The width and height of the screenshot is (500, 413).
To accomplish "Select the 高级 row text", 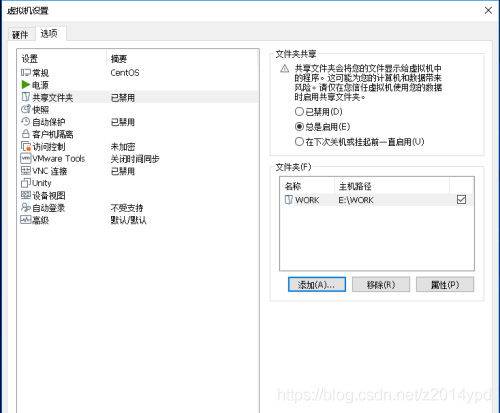I will pos(40,220).
